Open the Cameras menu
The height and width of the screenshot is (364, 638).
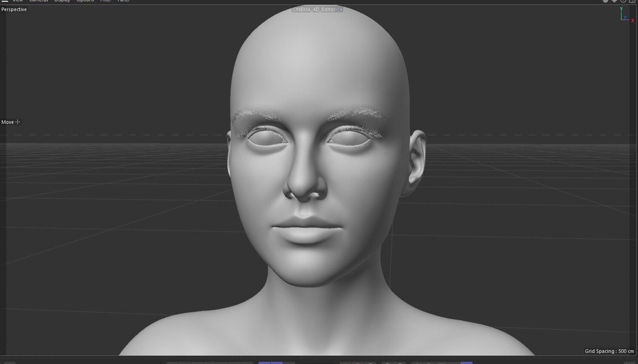tap(39, 1)
